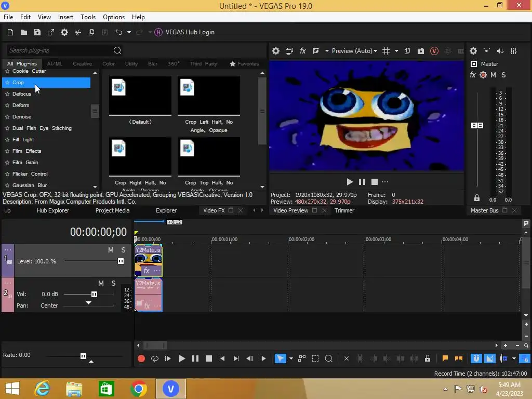
Task: Open the Preview (Auto) quality dropdown
Action: [x=354, y=51]
